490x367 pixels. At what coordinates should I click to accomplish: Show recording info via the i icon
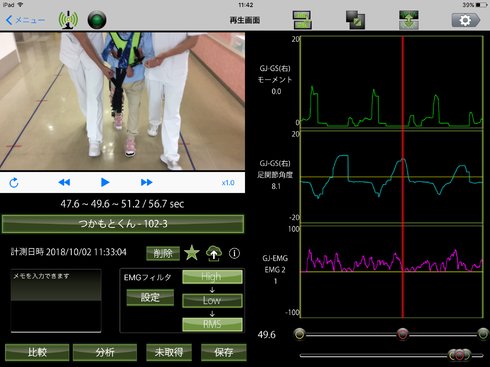(x=234, y=254)
